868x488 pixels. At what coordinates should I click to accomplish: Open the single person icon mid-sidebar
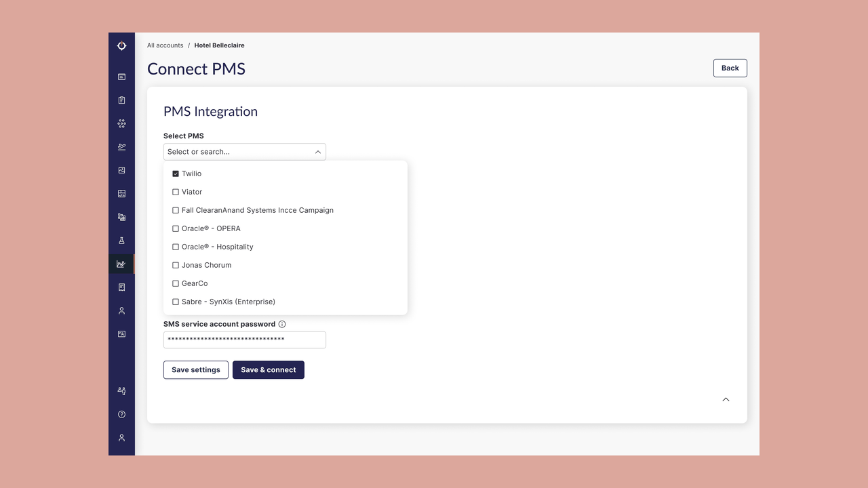pyautogui.click(x=121, y=310)
